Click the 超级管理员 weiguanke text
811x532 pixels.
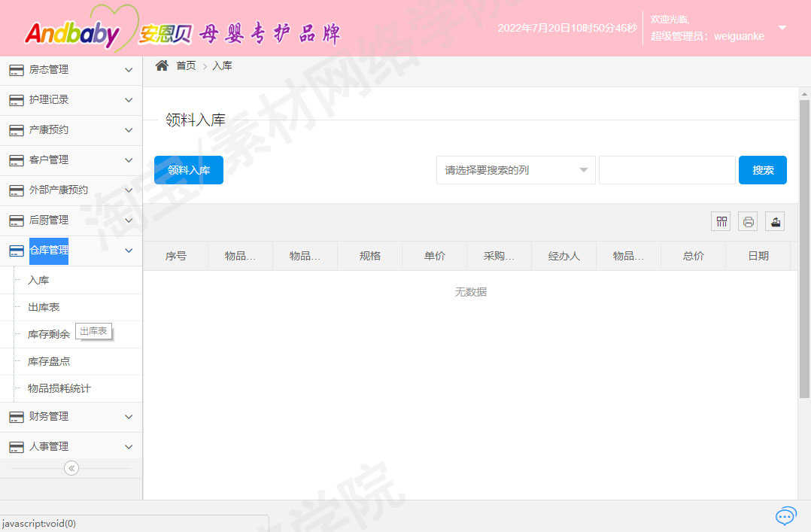tap(707, 36)
